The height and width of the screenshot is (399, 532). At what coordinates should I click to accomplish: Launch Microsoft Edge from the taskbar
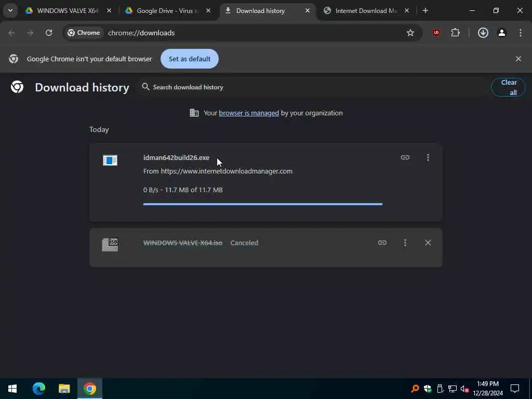coord(38,389)
